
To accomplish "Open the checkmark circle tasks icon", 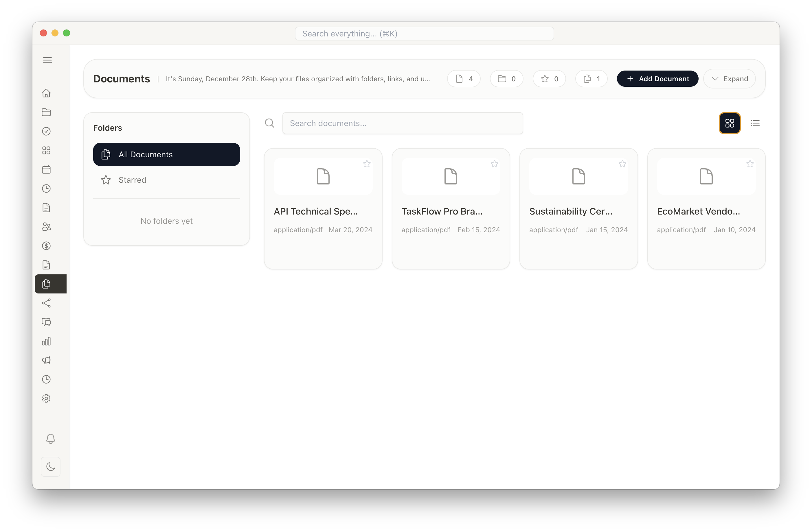I will pos(46,131).
